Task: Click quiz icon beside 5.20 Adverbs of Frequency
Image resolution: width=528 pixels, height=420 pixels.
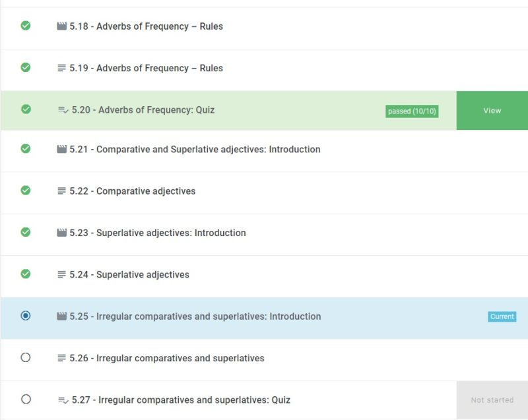Action: point(63,110)
